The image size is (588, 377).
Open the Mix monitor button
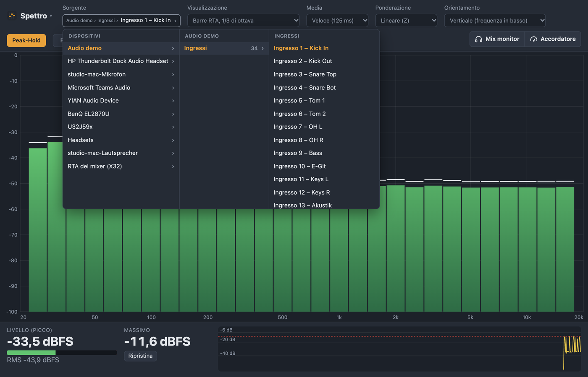point(497,39)
